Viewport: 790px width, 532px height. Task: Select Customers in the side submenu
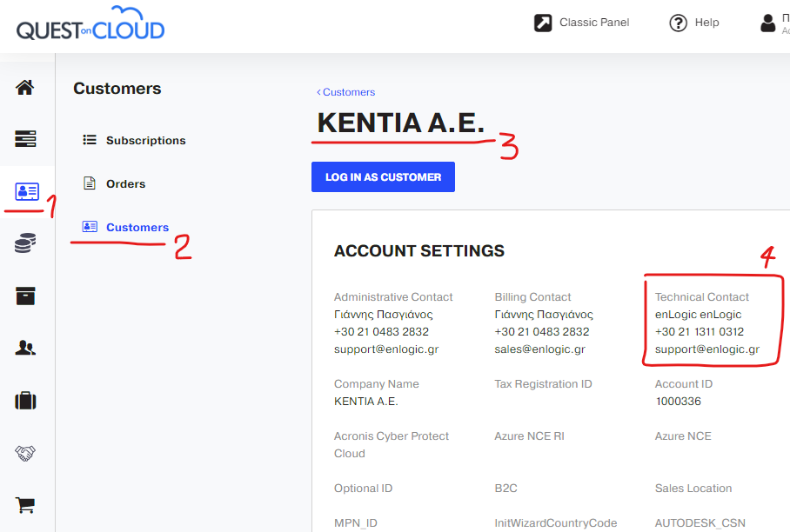tap(137, 227)
